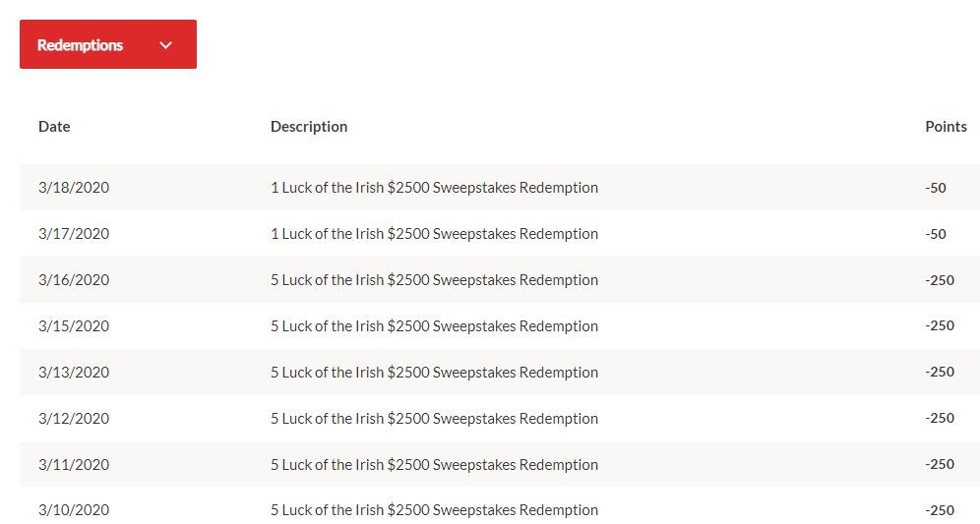The image size is (980, 524).
Task: Click the -50 points value for 3/17/2020
Action: click(x=936, y=234)
